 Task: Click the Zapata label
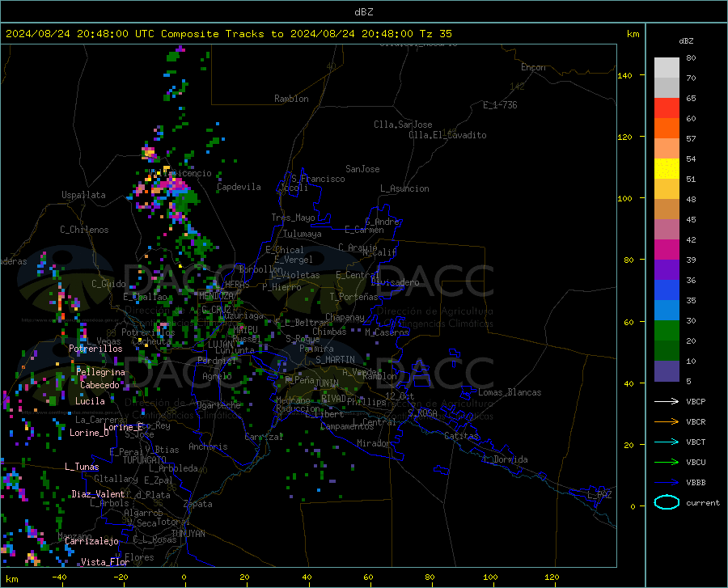pos(198,504)
